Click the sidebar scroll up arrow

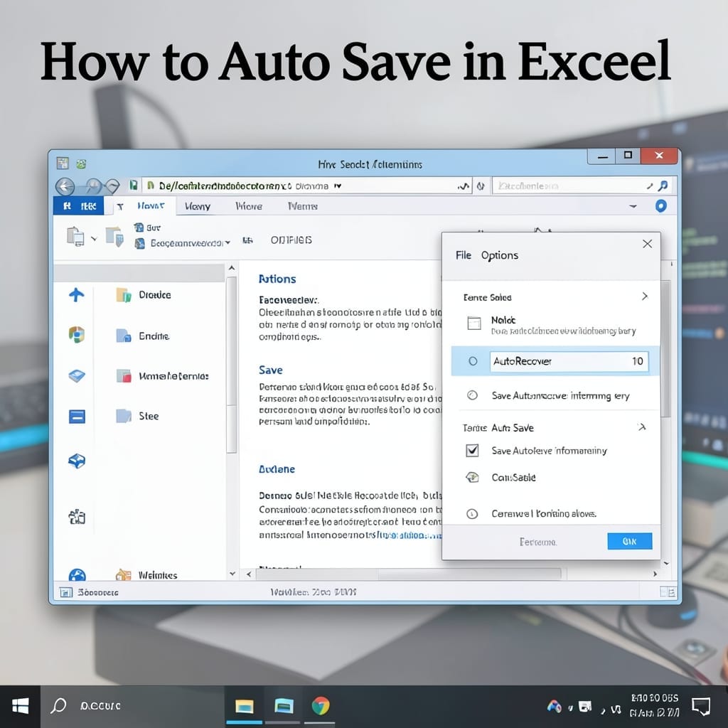[232, 268]
